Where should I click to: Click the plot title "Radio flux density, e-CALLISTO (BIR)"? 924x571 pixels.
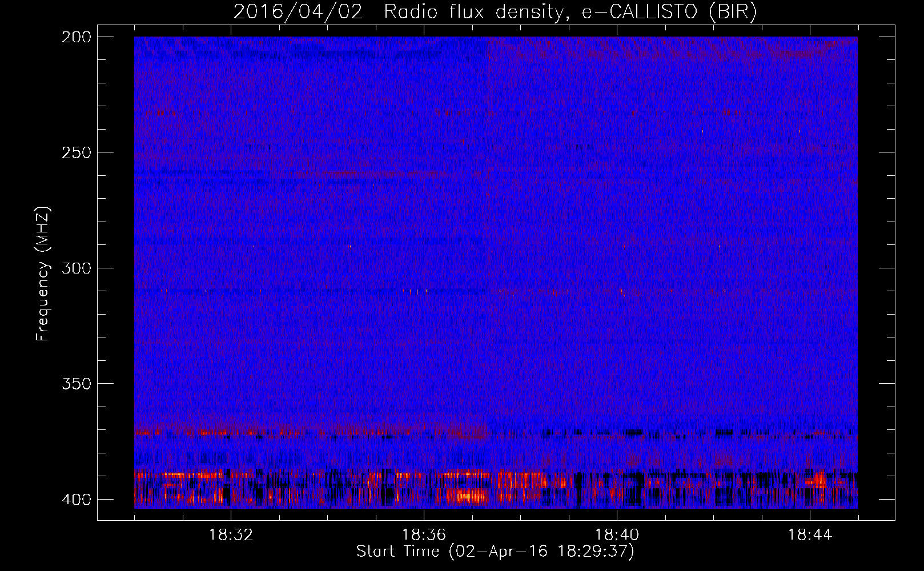pos(570,12)
